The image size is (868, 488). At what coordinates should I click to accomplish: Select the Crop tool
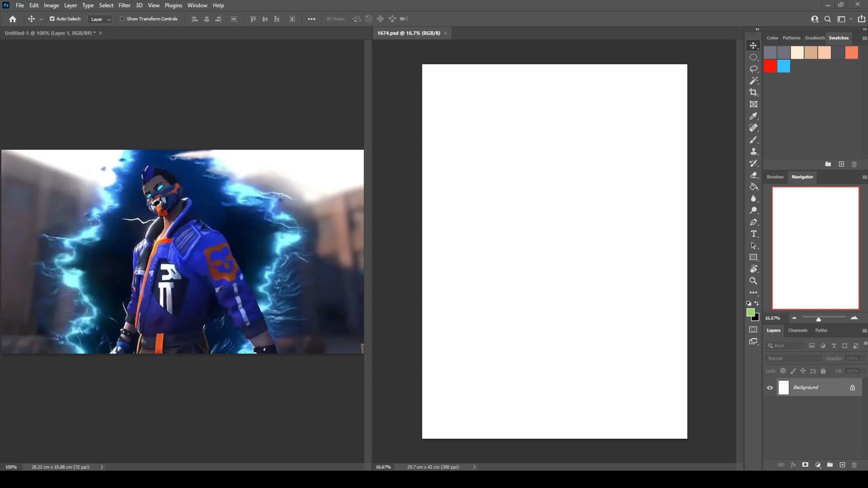[x=753, y=93]
